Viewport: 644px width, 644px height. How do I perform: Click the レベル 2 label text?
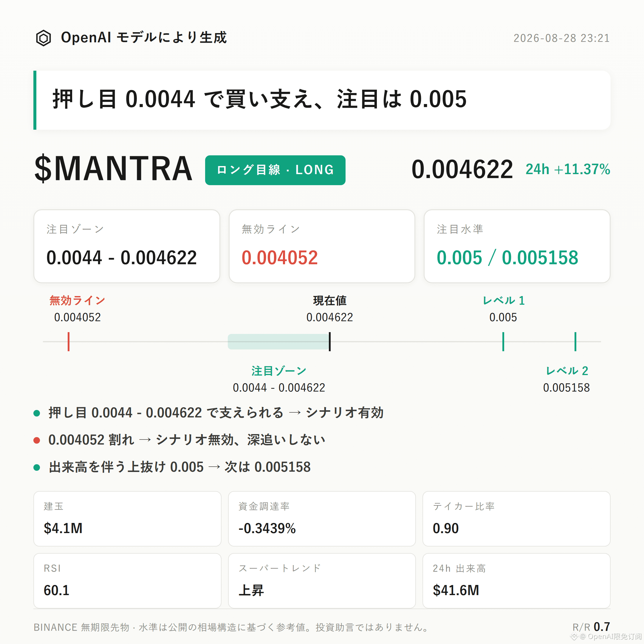567,371
